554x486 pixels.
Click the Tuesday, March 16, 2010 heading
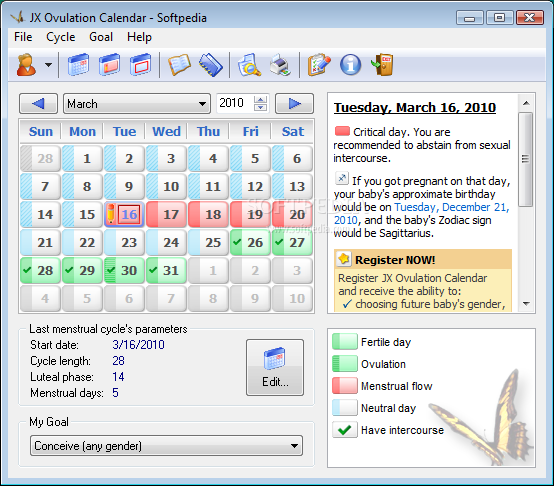pyautogui.click(x=415, y=108)
